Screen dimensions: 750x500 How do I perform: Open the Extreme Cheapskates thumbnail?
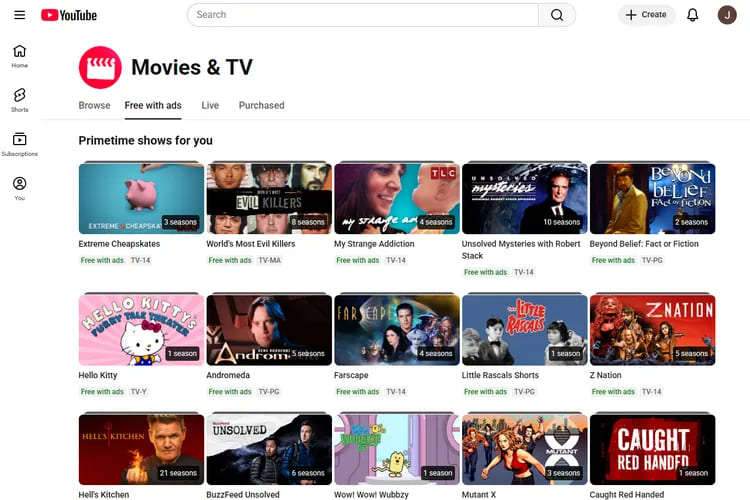[141, 199]
